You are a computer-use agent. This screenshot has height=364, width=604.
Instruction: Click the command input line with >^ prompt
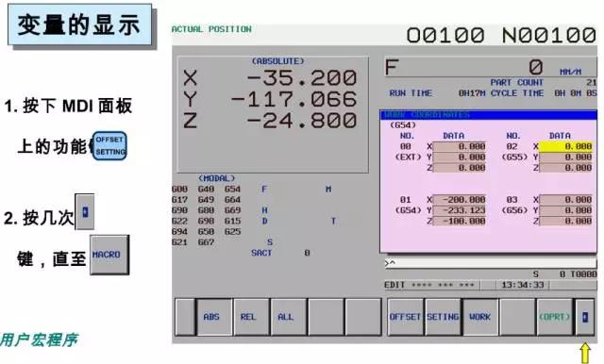coord(491,263)
